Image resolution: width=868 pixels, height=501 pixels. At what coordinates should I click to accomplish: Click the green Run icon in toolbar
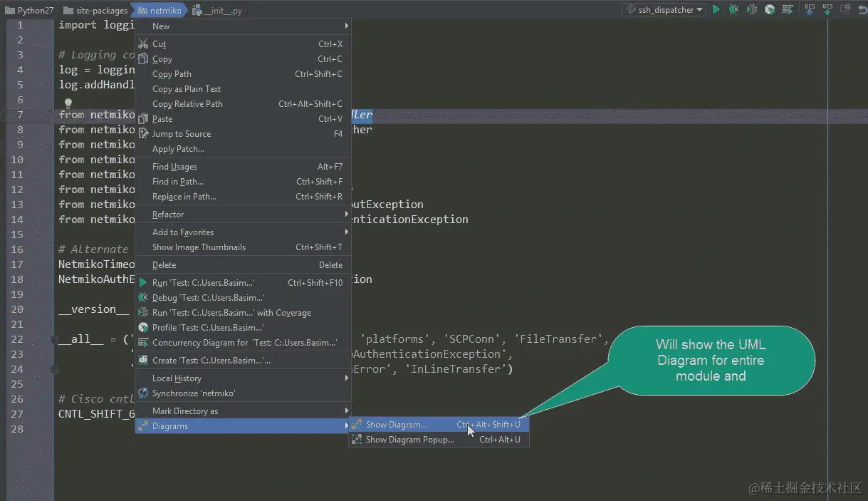(716, 9)
